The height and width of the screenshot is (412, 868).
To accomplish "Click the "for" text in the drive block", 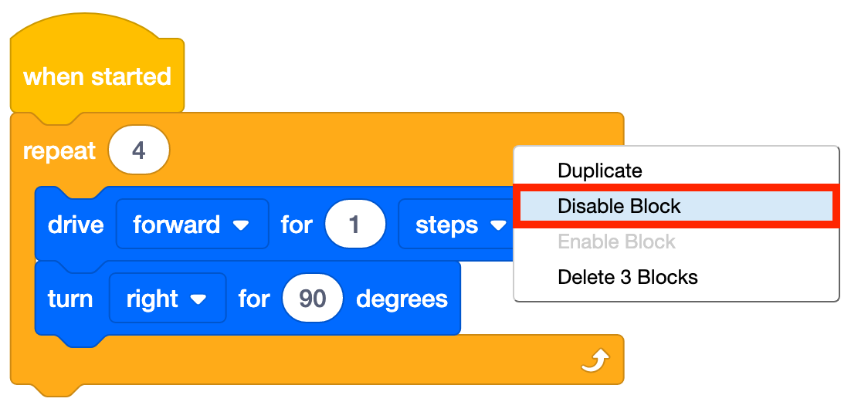I will [x=297, y=225].
